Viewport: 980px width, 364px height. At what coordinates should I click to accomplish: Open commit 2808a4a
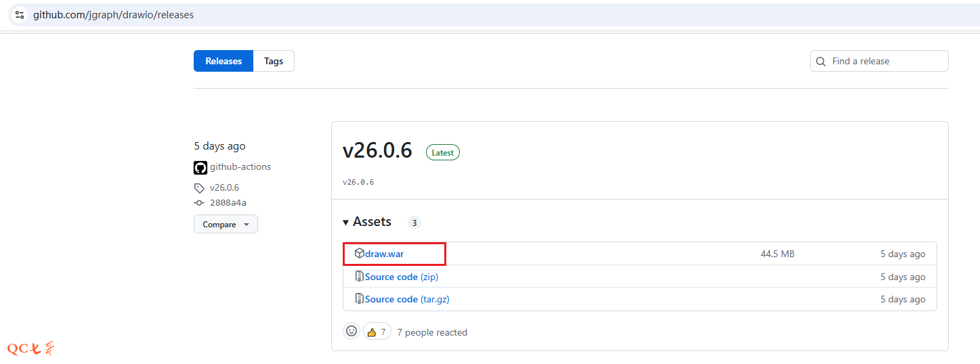[228, 203]
